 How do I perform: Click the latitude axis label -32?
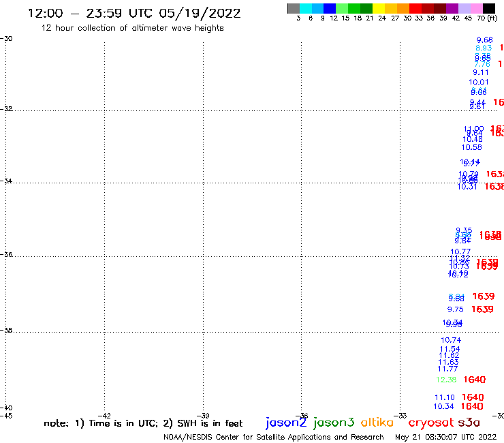click(6, 109)
